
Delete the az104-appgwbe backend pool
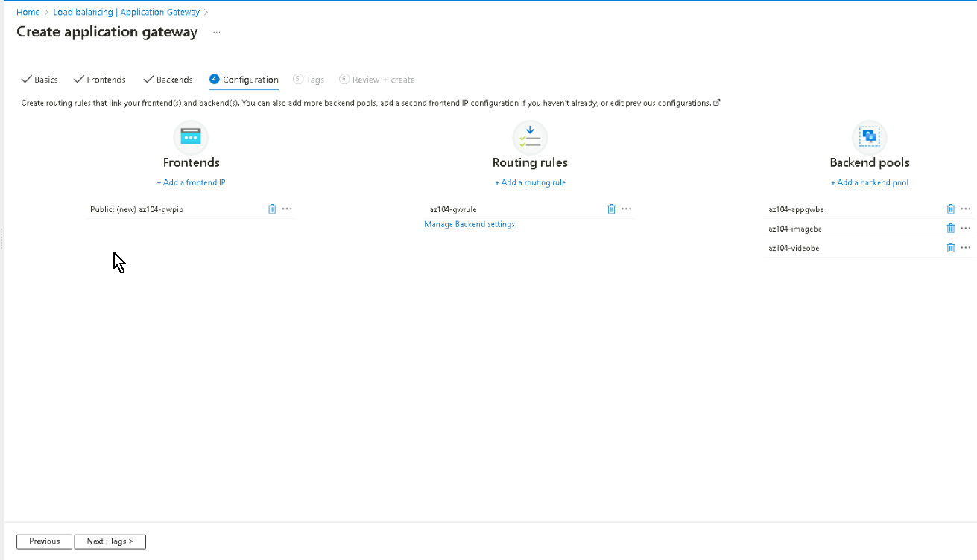point(950,209)
